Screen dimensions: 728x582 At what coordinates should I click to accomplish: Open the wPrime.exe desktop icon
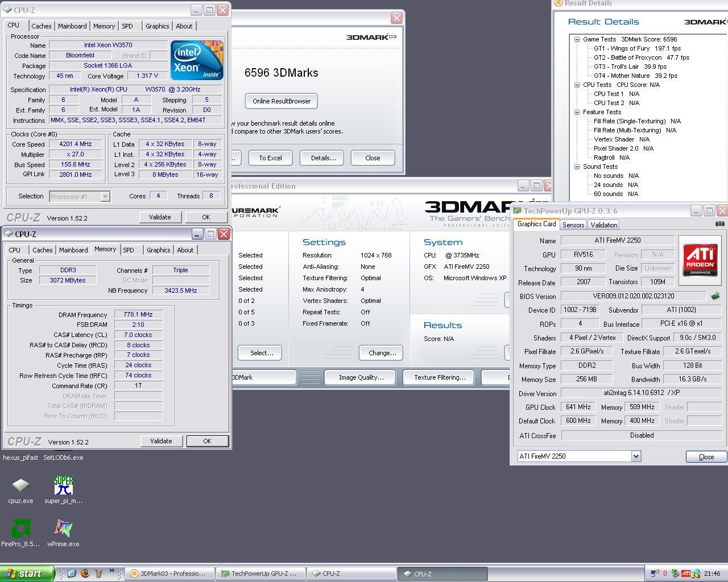click(x=63, y=533)
